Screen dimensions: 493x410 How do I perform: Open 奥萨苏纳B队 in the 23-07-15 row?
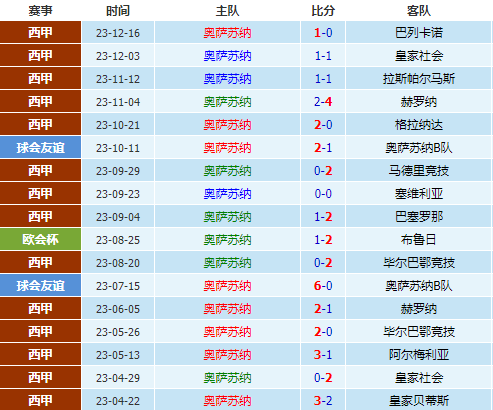coord(419,286)
